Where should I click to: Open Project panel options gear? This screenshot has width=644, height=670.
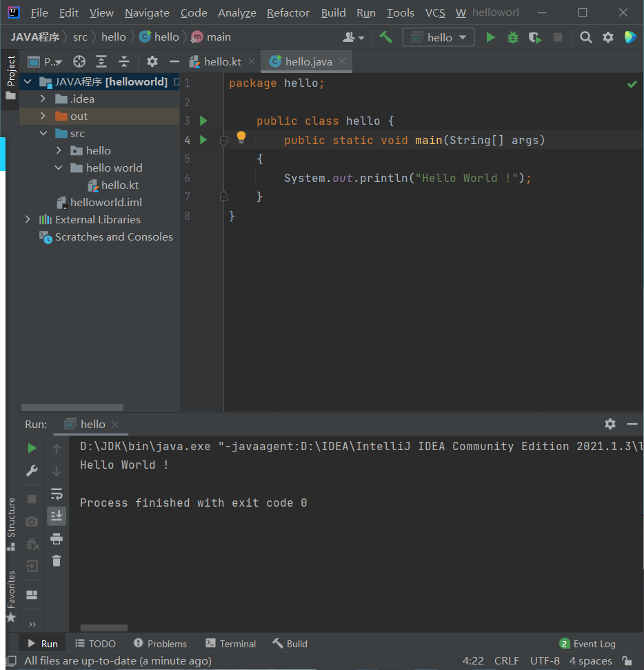[152, 61]
